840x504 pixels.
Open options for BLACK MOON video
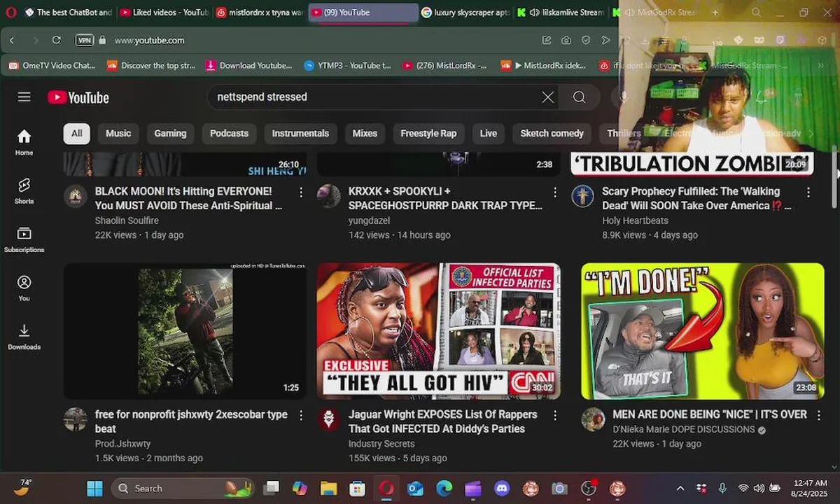click(x=301, y=192)
